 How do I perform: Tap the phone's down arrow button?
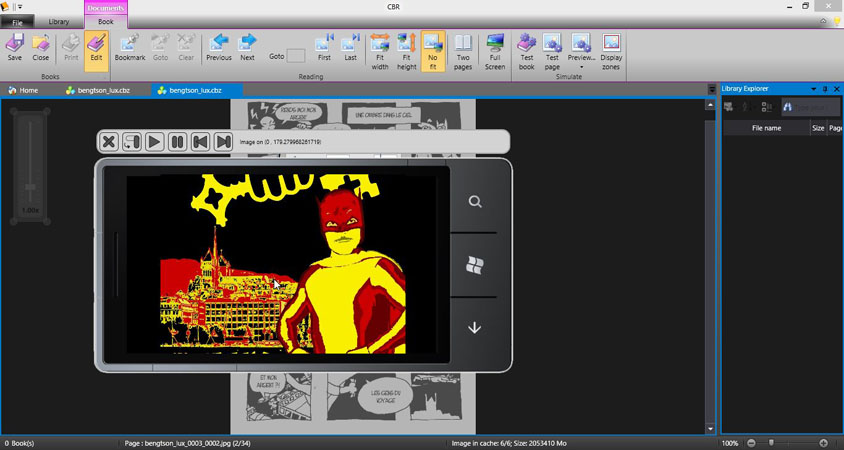pyautogui.click(x=474, y=327)
